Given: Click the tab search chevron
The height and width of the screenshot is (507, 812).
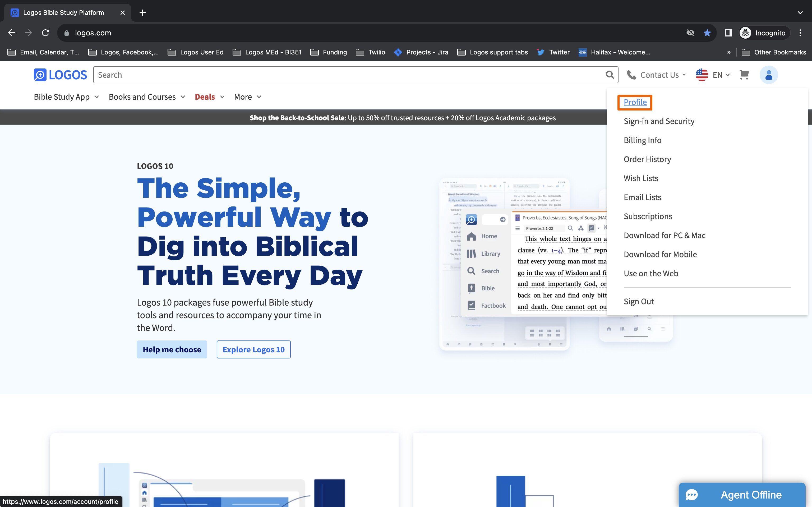Looking at the screenshot, I should point(800,12).
